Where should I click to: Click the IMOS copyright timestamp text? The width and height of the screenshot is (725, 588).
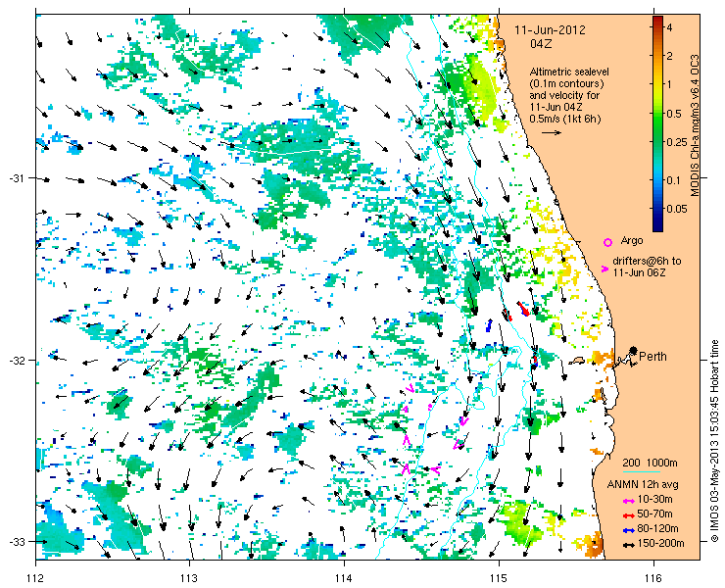click(715, 441)
